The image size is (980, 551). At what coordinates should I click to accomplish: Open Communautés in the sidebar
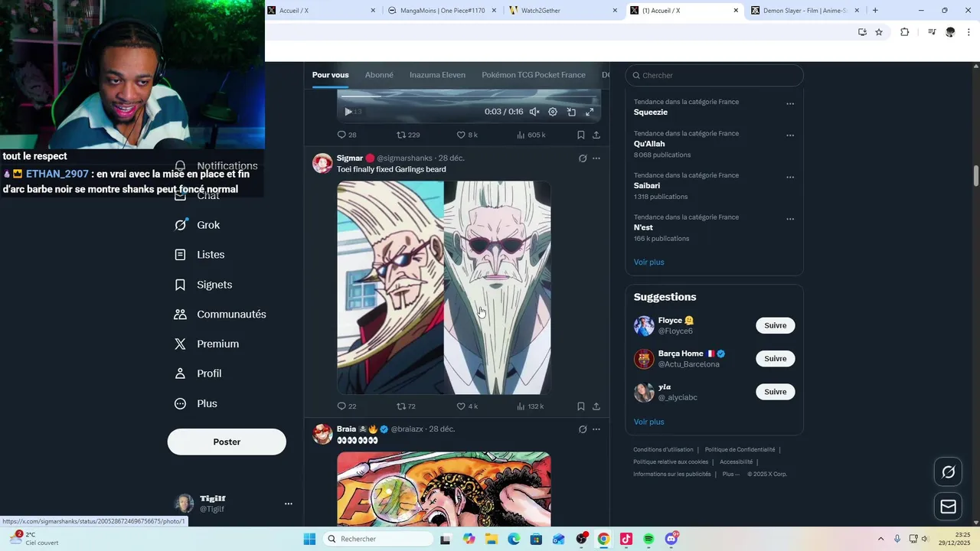tap(220, 315)
